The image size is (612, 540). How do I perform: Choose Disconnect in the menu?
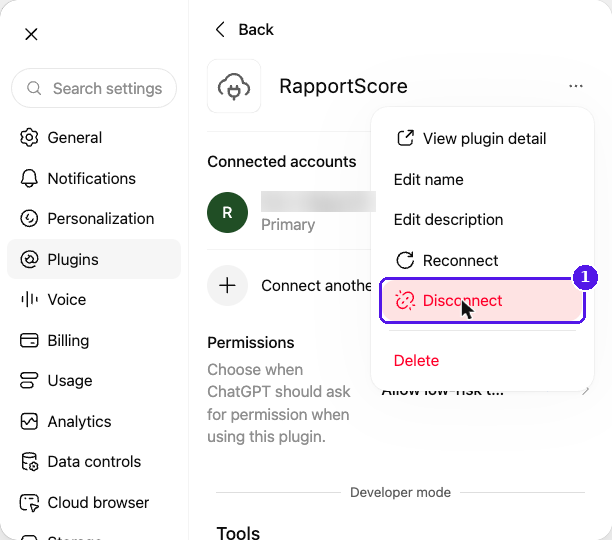(482, 300)
